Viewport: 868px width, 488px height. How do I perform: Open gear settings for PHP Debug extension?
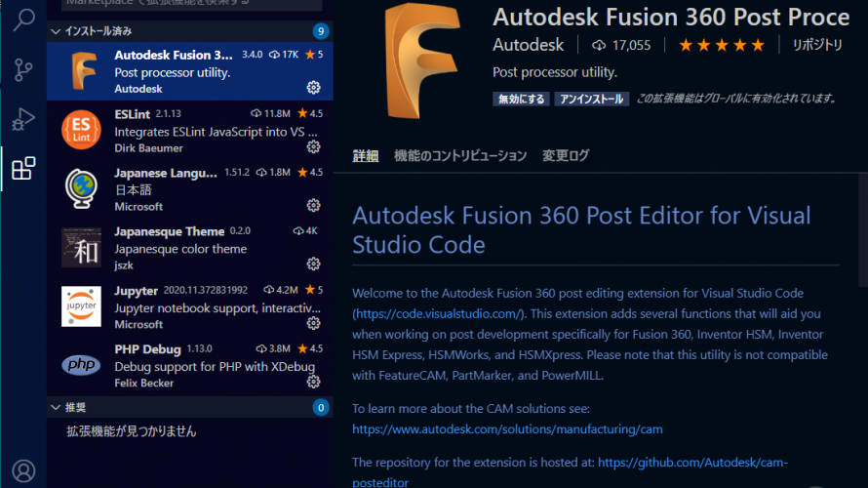click(313, 382)
